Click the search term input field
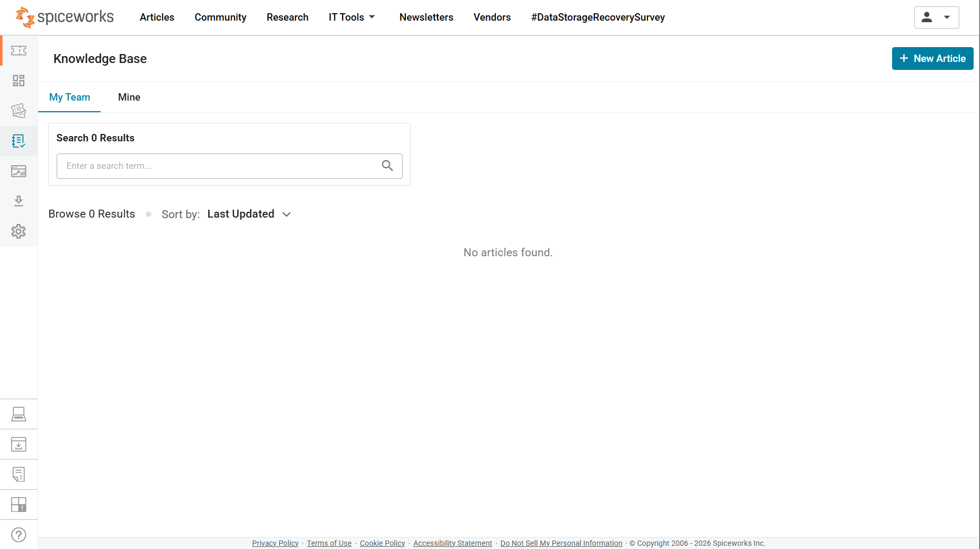 (x=217, y=166)
